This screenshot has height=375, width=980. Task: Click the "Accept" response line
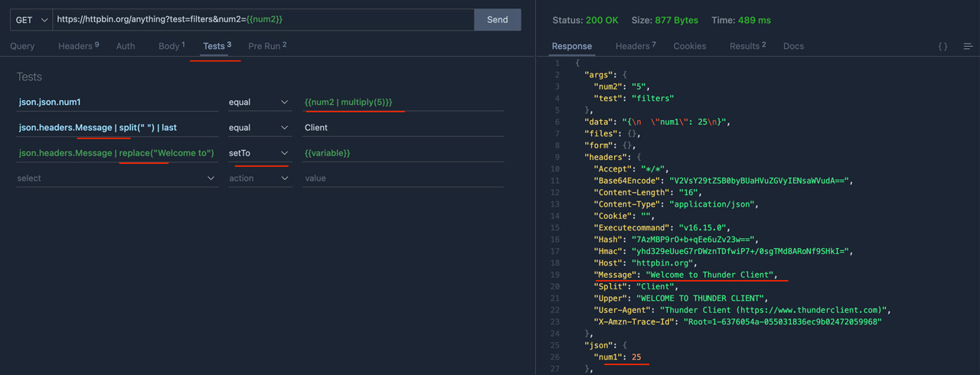pos(631,168)
